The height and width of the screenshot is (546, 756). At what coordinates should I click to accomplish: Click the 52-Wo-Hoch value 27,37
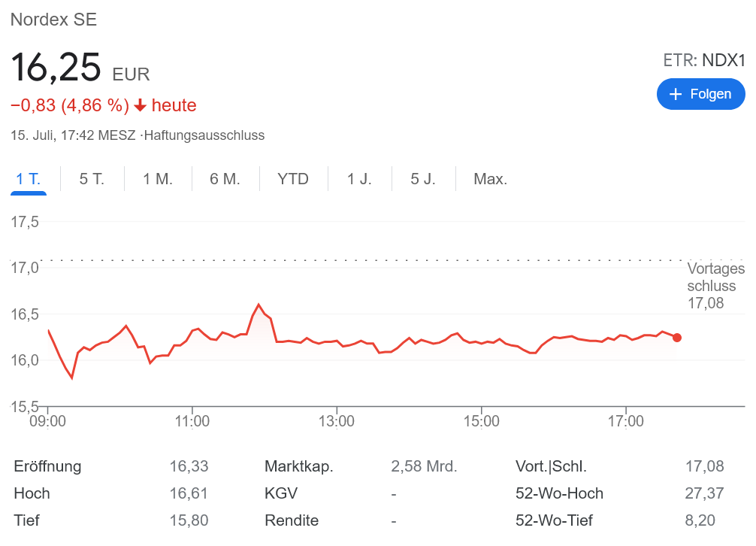pos(704,493)
